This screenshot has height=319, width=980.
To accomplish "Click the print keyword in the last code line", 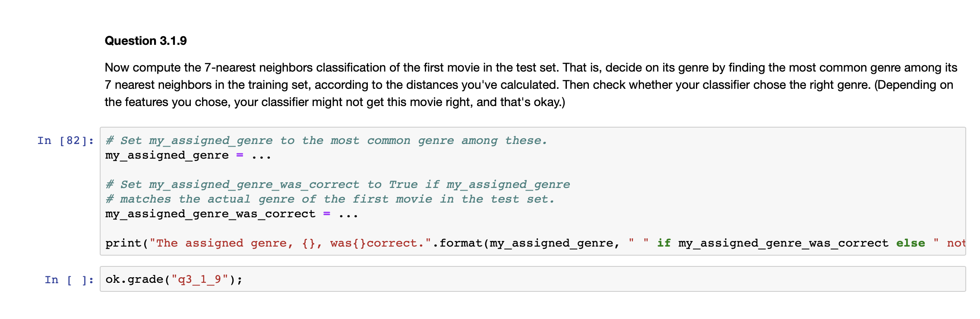I will tap(123, 244).
